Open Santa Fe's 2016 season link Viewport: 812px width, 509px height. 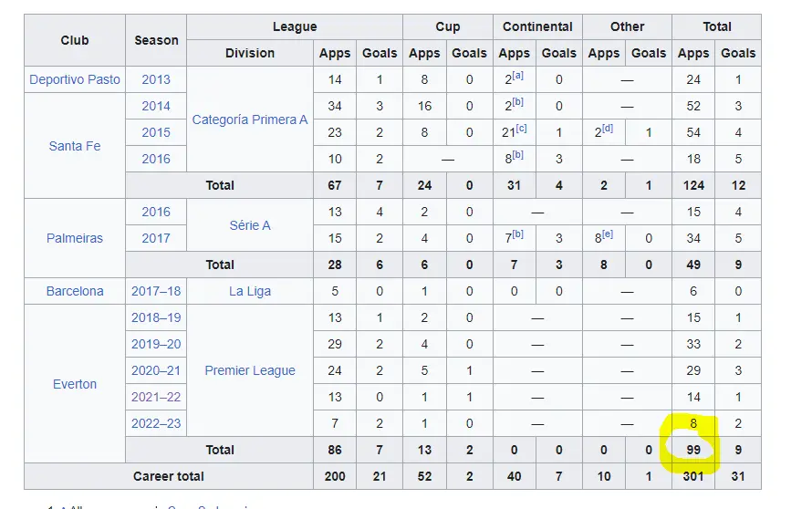(x=156, y=159)
